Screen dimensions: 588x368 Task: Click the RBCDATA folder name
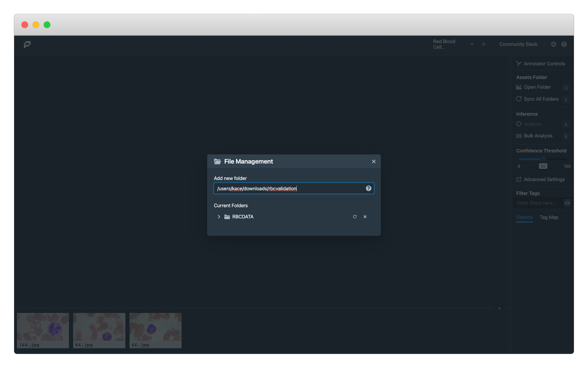(x=243, y=217)
